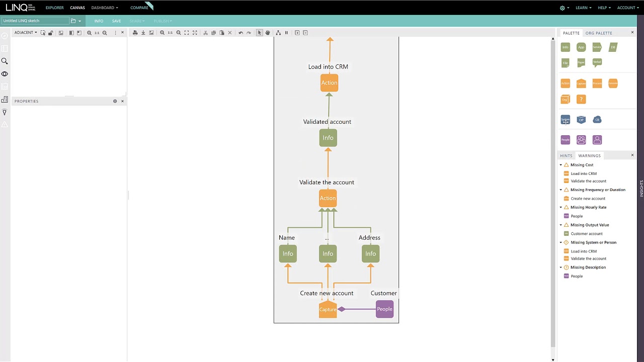Pick the Org cube shape in the palette
Viewport: 644px width, 362px height.
coord(565,100)
